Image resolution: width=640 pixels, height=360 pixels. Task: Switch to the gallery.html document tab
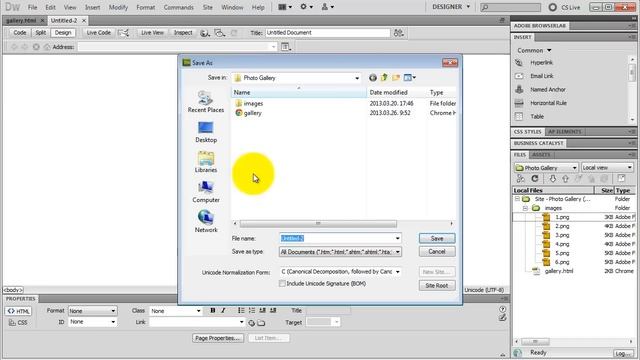[21, 20]
